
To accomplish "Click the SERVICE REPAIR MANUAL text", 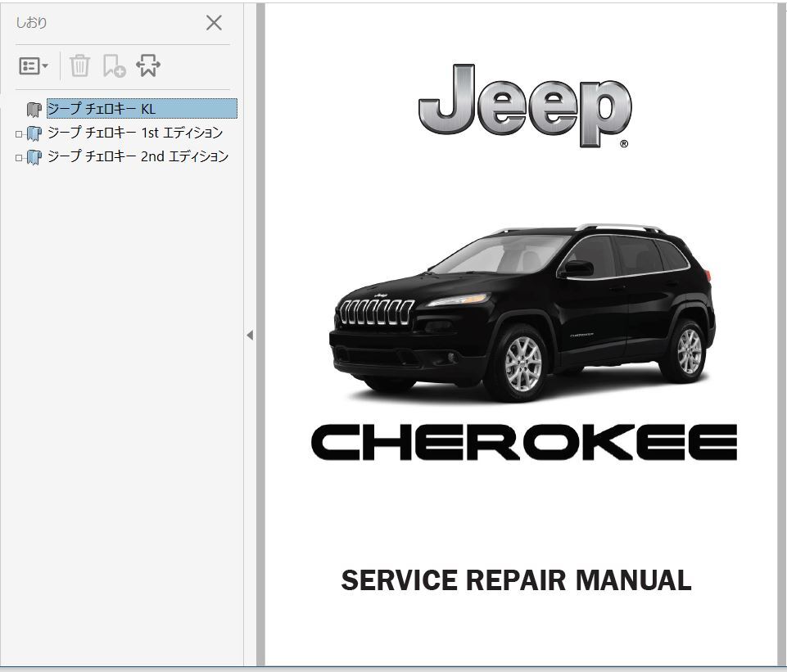I will point(516,580).
